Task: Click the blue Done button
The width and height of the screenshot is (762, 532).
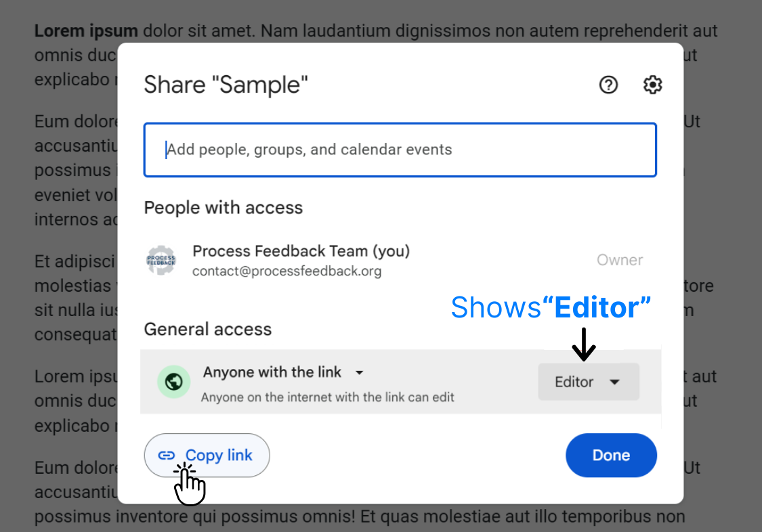Action: (611, 456)
